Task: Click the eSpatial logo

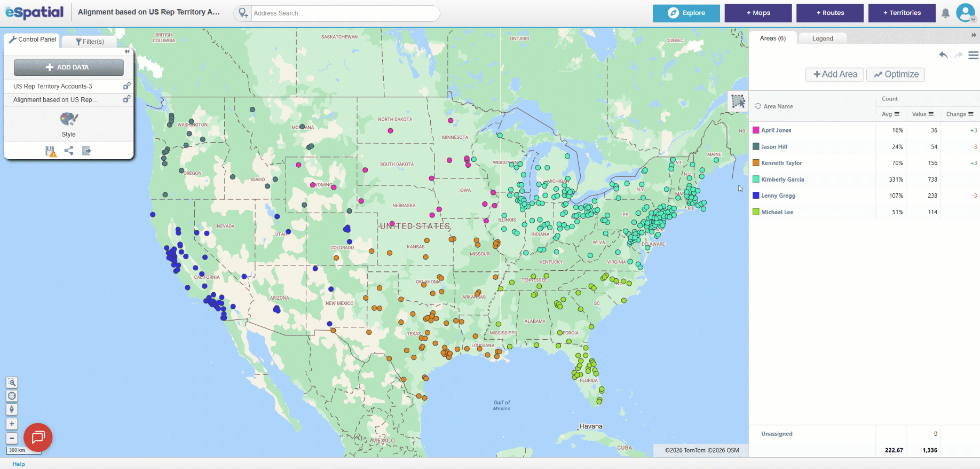Action: (x=34, y=12)
